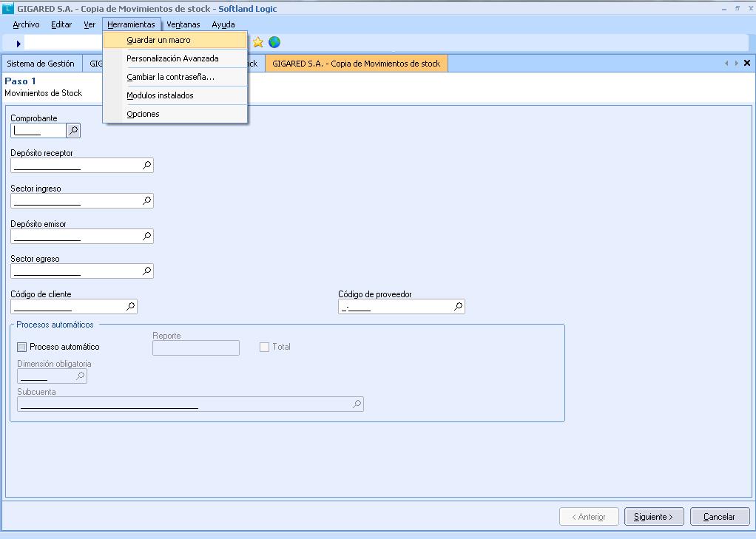Click the Sector egreso magnifier icon
The width and height of the screenshot is (756, 539).
tap(146, 271)
